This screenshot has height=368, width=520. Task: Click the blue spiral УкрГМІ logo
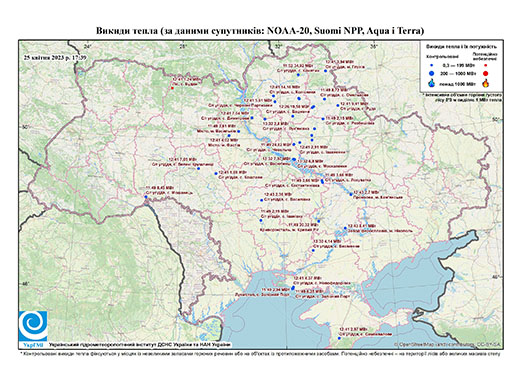pyautogui.click(x=33, y=326)
